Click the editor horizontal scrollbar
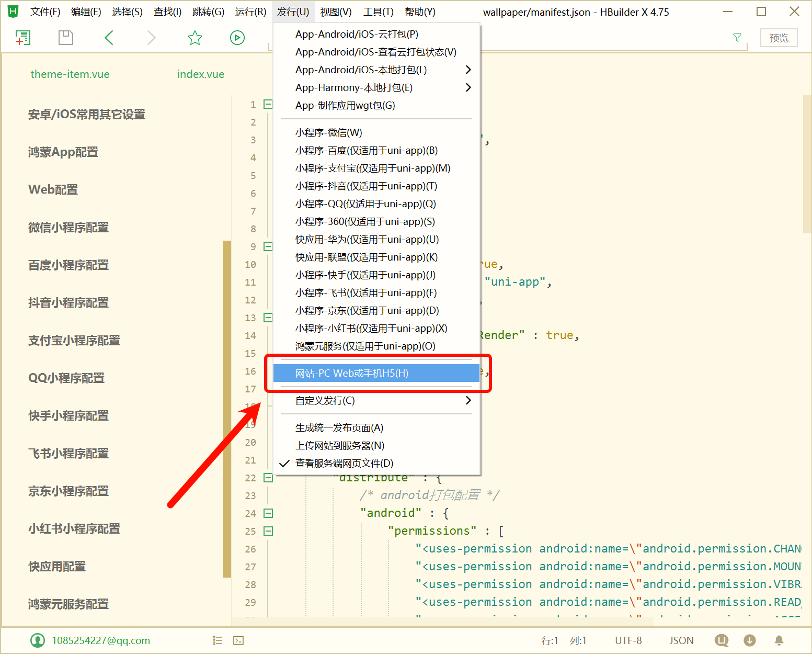This screenshot has height=654, width=812. coord(443,622)
